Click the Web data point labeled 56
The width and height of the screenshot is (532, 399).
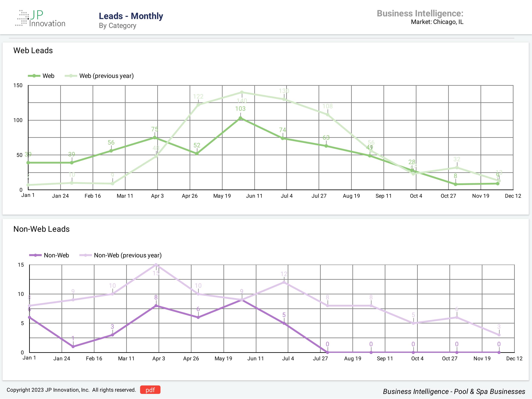(111, 151)
